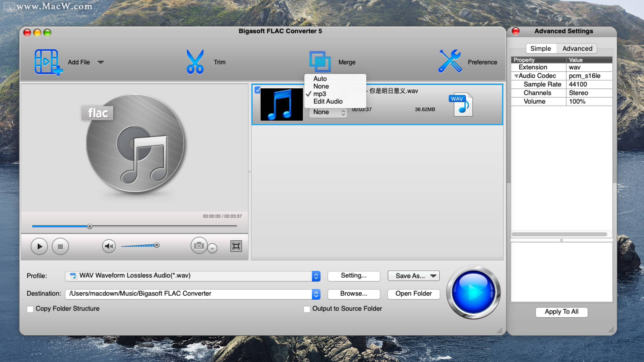Click the WAV output format icon

tap(461, 105)
